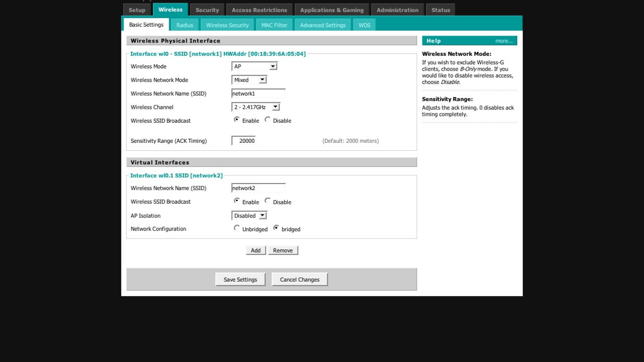Switch to the MAC Filter sub-tab

[274, 25]
